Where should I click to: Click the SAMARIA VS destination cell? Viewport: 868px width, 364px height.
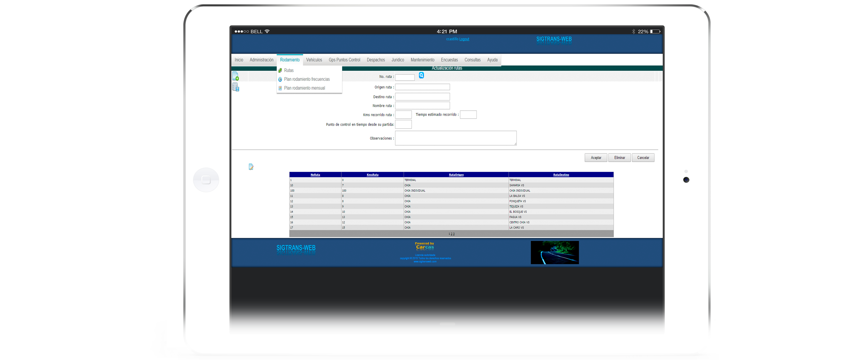561,185
